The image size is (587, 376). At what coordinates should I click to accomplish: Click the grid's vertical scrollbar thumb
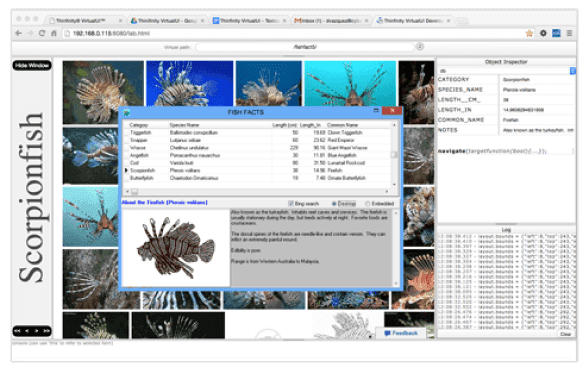coord(394,154)
